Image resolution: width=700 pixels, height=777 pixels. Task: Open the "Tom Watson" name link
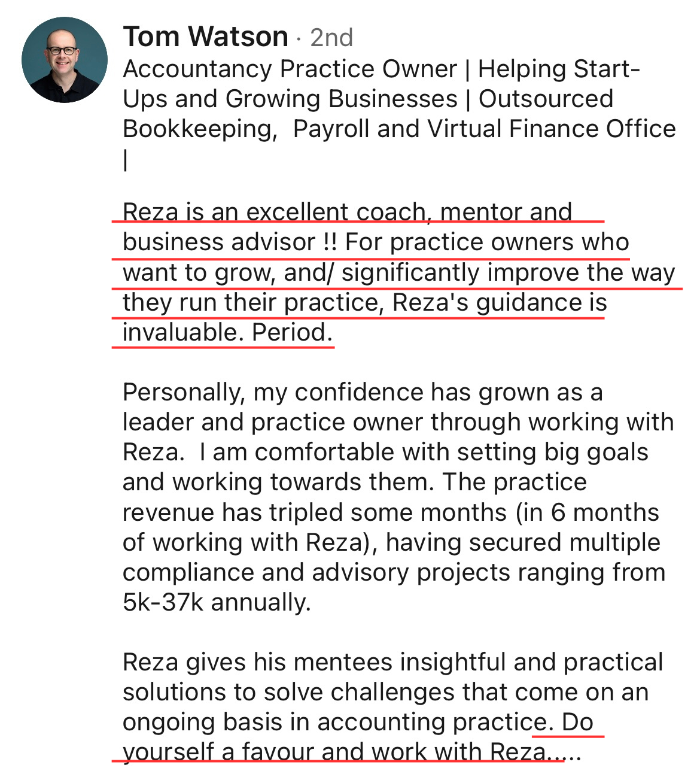(x=206, y=37)
